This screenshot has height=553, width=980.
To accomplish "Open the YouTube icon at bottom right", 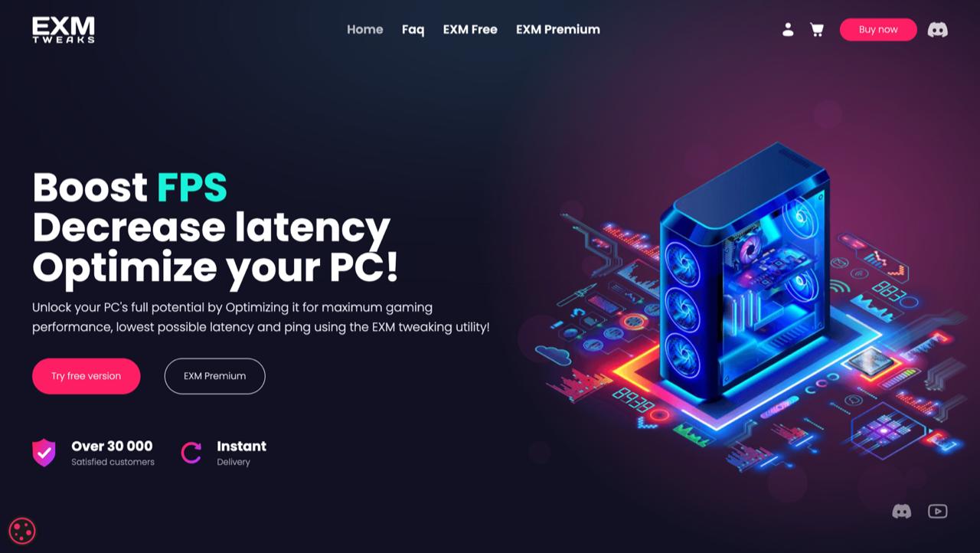I will click(x=938, y=511).
